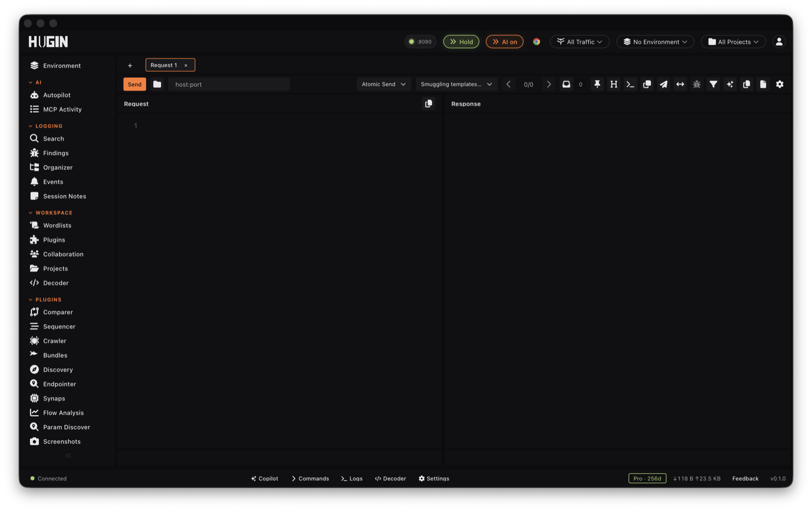Open Crawler plugin in sidebar
Viewport: 812px width, 511px height.
[54, 341]
